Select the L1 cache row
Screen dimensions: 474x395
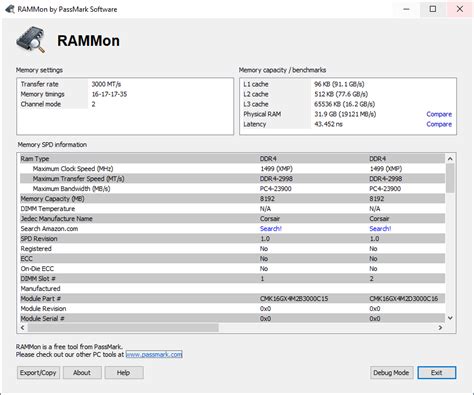click(x=348, y=84)
